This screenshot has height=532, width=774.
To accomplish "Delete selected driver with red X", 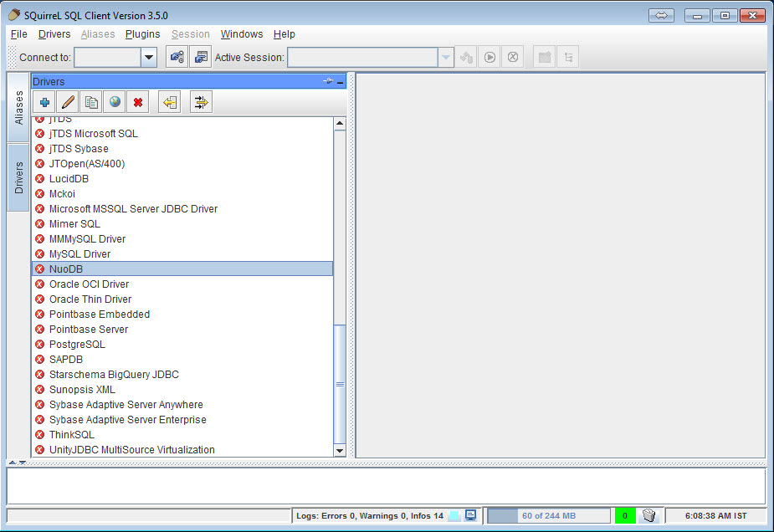I will point(138,102).
